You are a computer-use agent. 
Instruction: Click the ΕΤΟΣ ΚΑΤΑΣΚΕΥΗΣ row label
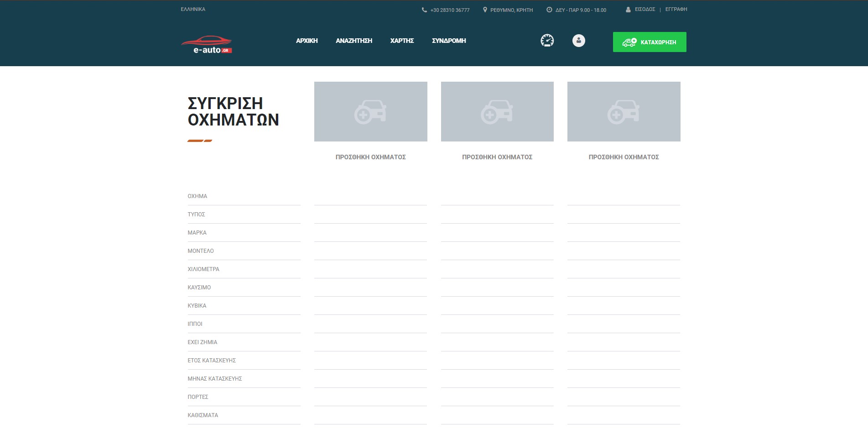pyautogui.click(x=212, y=361)
